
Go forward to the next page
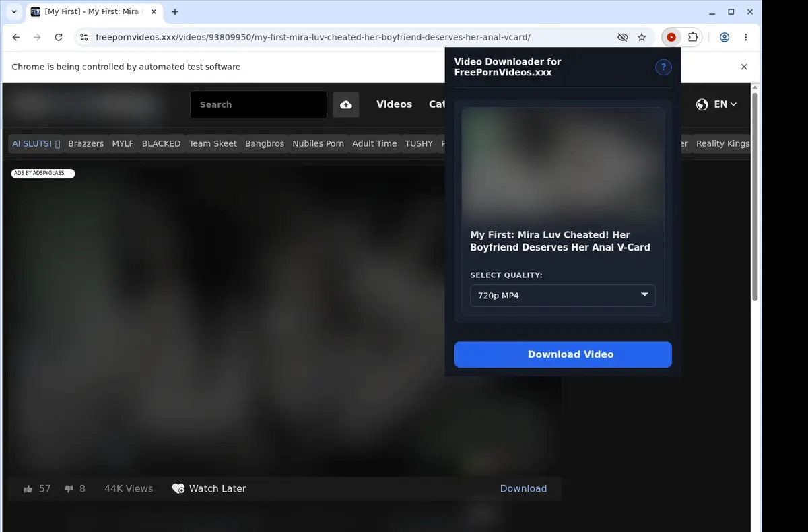coord(37,38)
